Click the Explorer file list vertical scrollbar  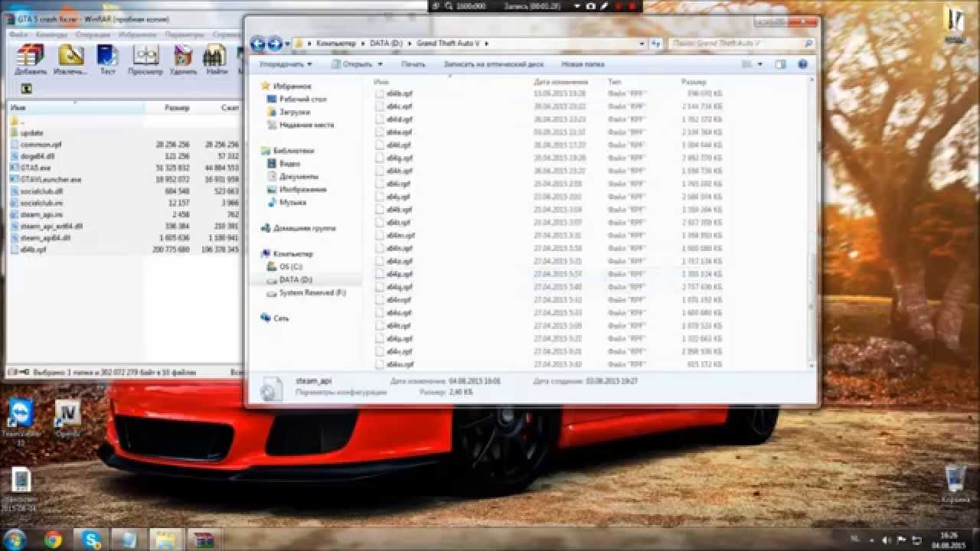pos(813,223)
